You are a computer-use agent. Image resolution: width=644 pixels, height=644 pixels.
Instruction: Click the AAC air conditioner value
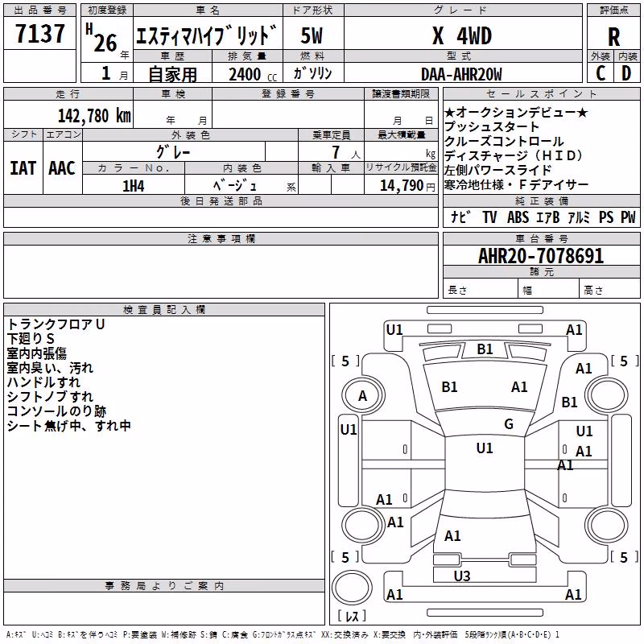click(62, 168)
